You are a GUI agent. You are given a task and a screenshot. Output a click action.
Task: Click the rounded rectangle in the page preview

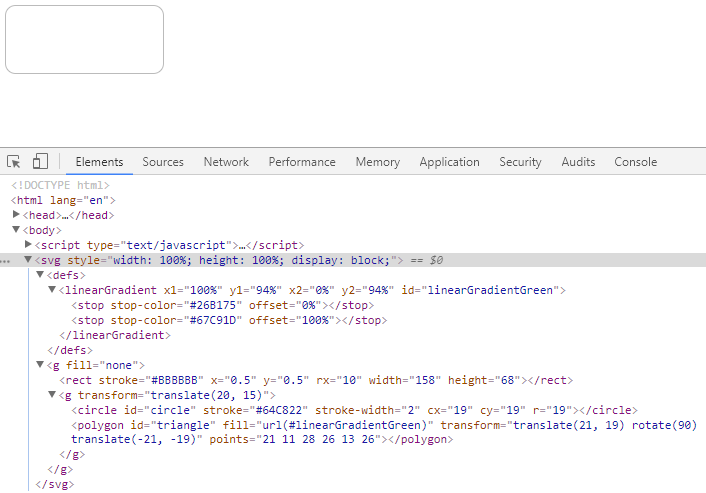84,40
